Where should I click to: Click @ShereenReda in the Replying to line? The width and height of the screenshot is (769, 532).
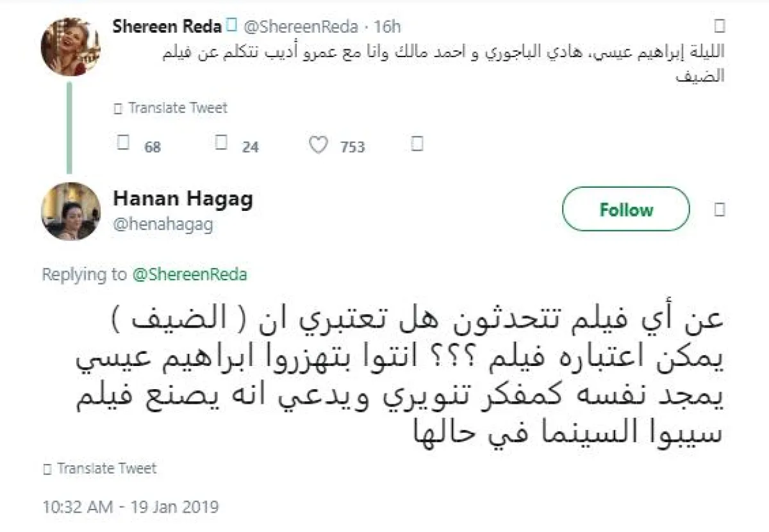pos(189,274)
